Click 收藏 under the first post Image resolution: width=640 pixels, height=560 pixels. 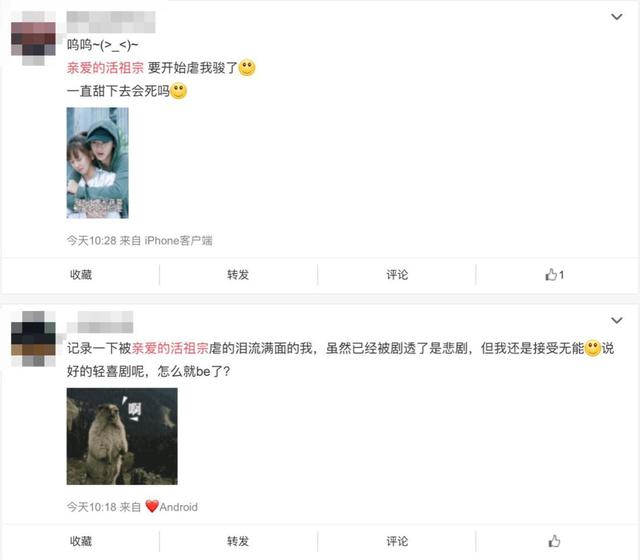point(81,275)
